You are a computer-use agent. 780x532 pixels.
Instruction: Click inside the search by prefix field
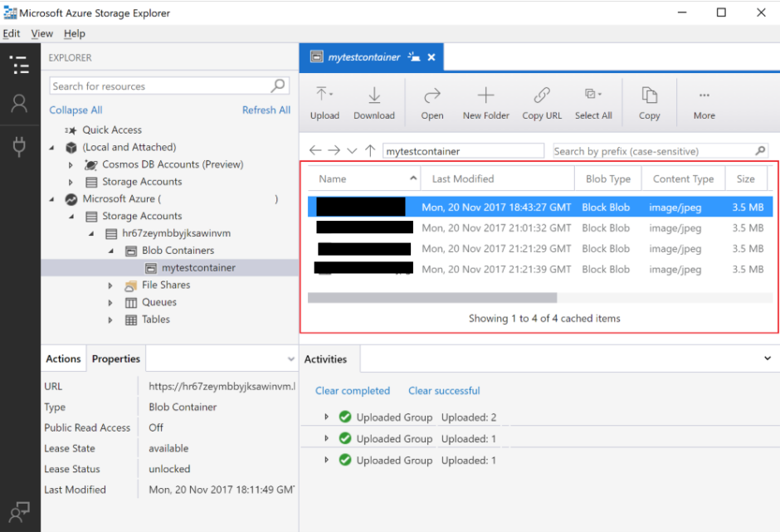point(656,150)
